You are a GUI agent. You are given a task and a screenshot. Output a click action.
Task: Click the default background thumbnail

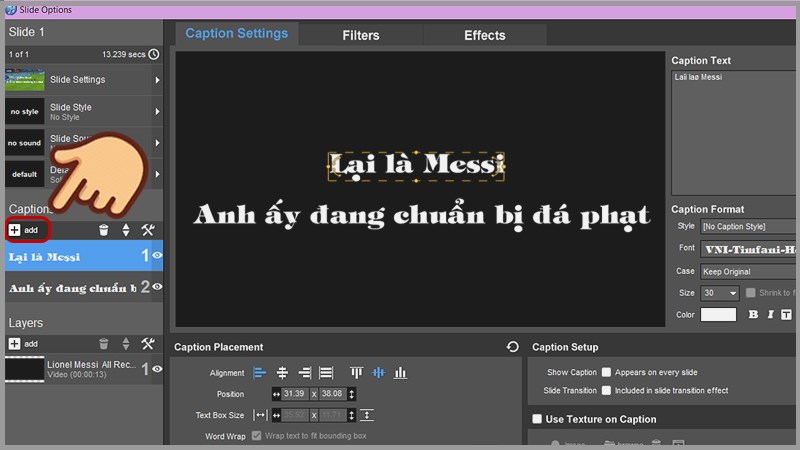(x=24, y=174)
